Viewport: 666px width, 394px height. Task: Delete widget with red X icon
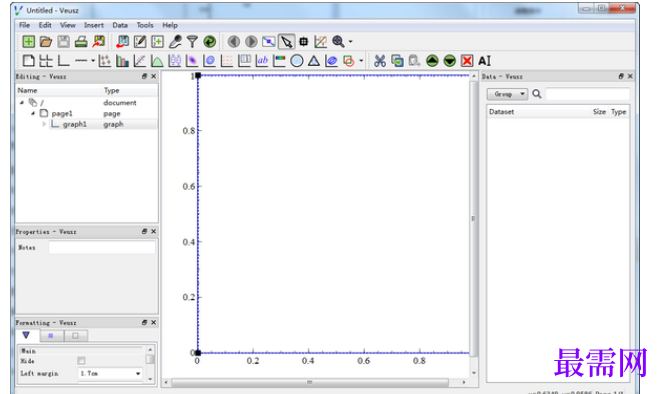click(467, 61)
